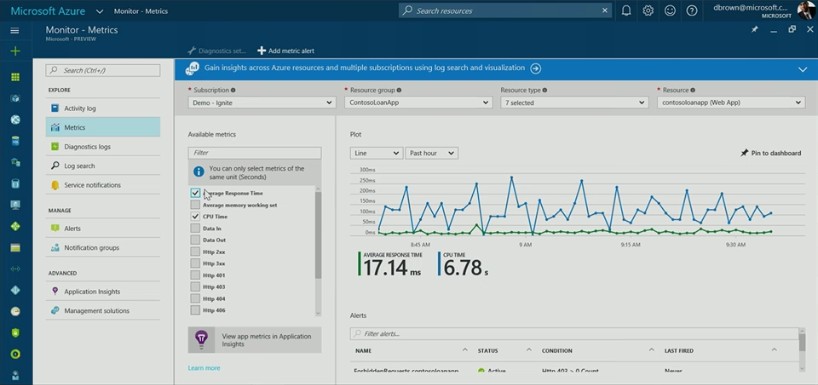Check the Http 2xx metric
The width and height of the screenshot is (818, 385).
click(x=195, y=252)
